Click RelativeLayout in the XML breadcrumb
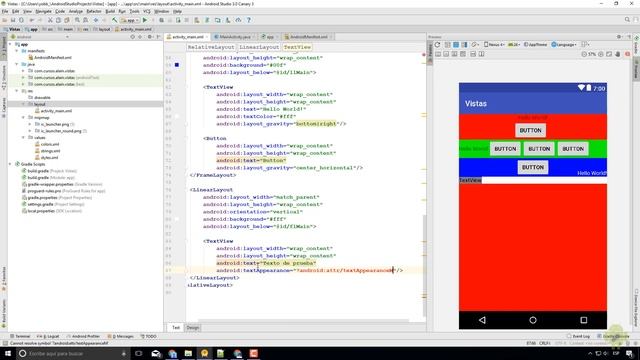Viewport: 640px width, 360px height. click(x=211, y=47)
